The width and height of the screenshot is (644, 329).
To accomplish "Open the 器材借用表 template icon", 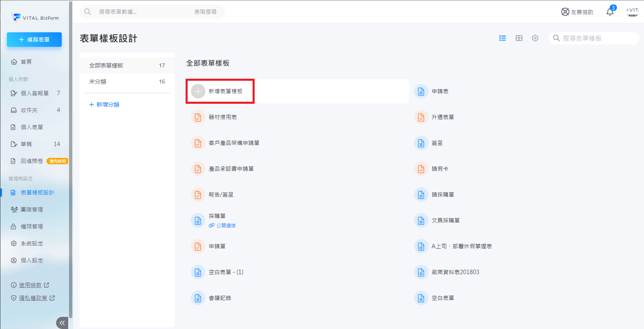I will point(198,117).
